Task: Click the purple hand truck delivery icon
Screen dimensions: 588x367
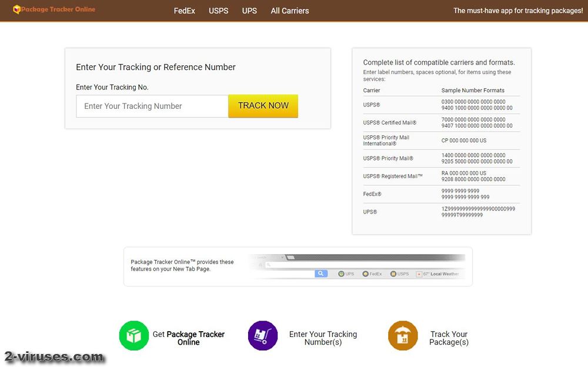Action: (263, 335)
